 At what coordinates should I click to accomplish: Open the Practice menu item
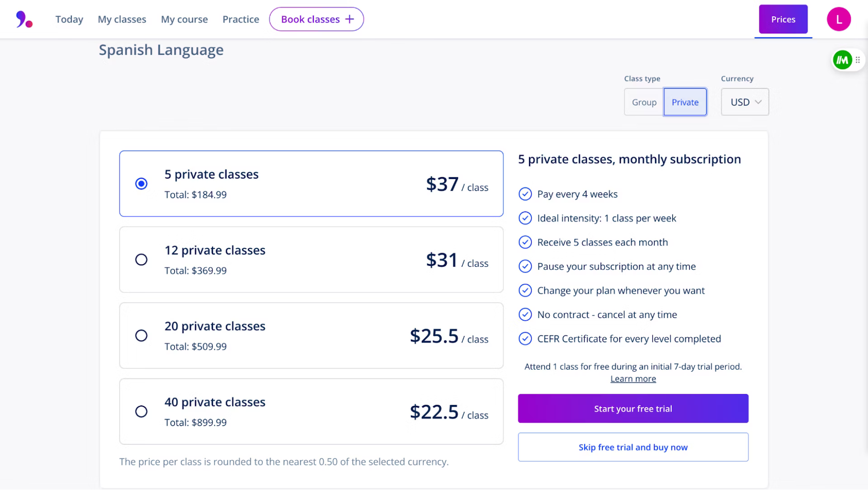click(241, 19)
